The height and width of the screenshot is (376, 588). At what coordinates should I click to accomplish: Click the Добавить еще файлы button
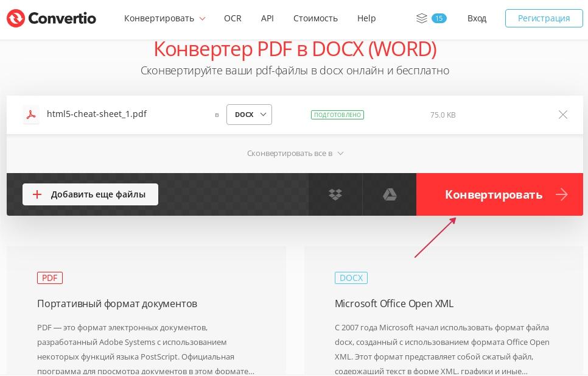pyautogui.click(x=90, y=194)
